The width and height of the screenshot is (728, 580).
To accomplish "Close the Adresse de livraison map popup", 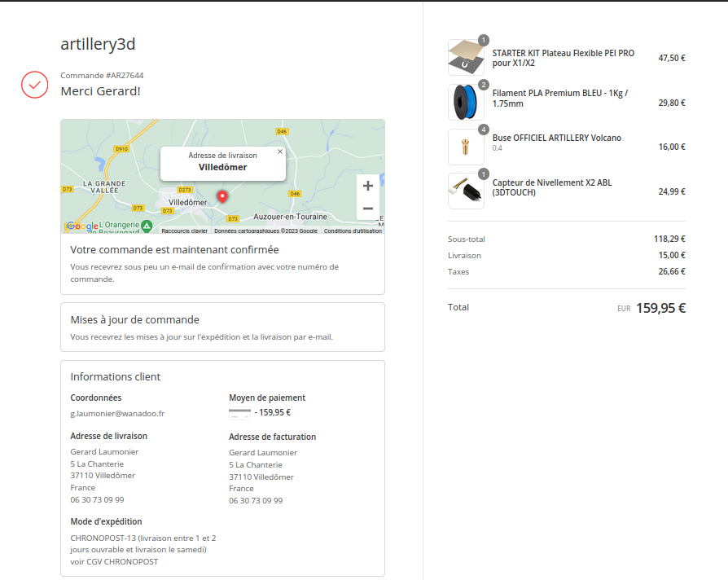I will click(x=279, y=152).
